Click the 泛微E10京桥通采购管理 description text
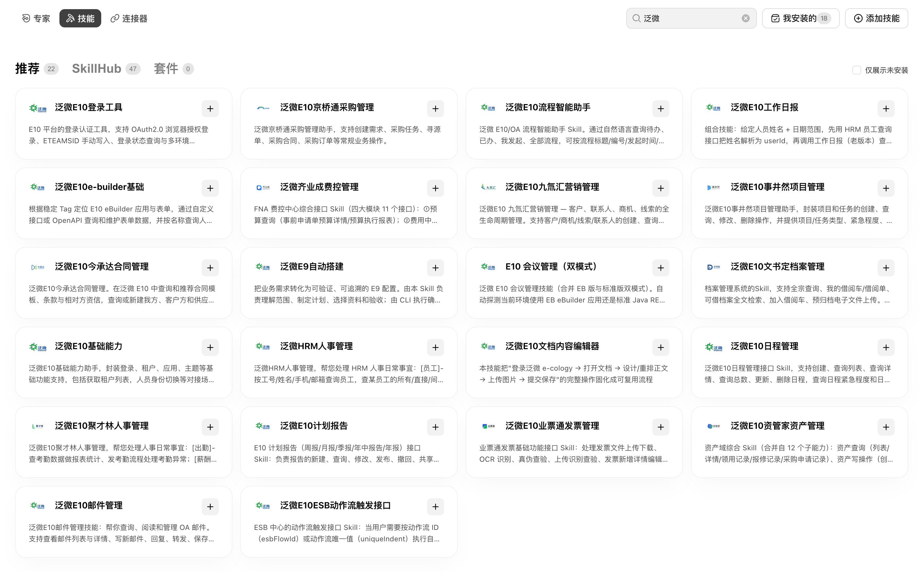This screenshot has height=572, width=924. click(x=347, y=135)
